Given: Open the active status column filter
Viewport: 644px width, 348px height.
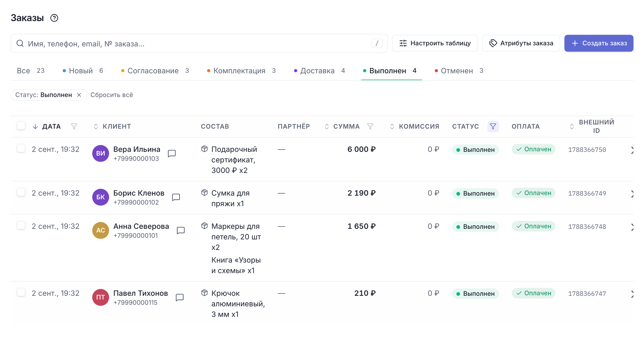Looking at the screenshot, I should pos(493,127).
